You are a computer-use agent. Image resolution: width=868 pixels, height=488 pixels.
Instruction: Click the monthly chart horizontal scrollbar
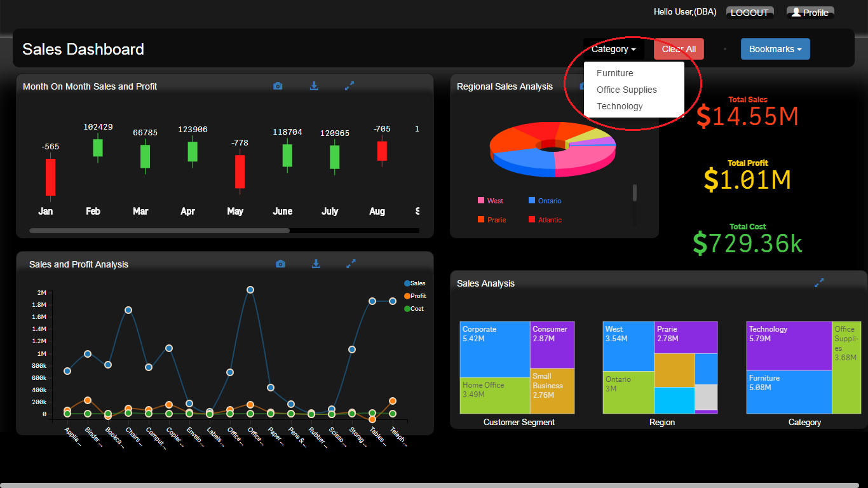tap(159, 231)
